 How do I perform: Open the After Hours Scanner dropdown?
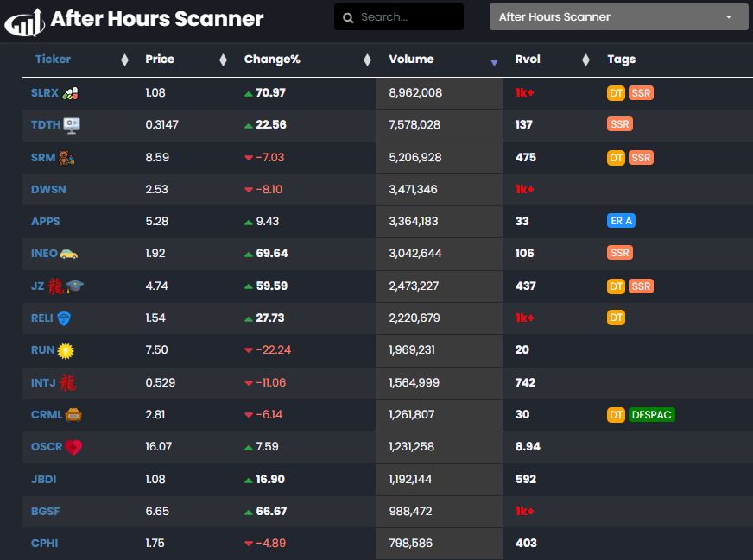pos(618,17)
